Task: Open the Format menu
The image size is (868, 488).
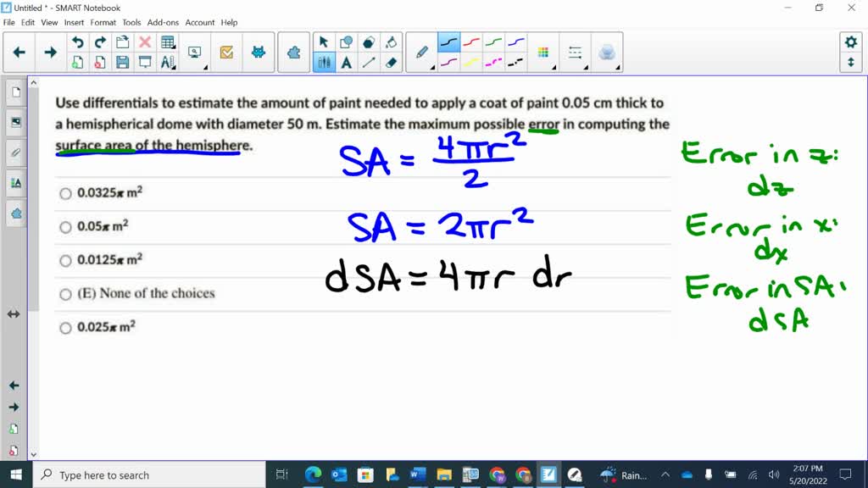Action: point(103,23)
